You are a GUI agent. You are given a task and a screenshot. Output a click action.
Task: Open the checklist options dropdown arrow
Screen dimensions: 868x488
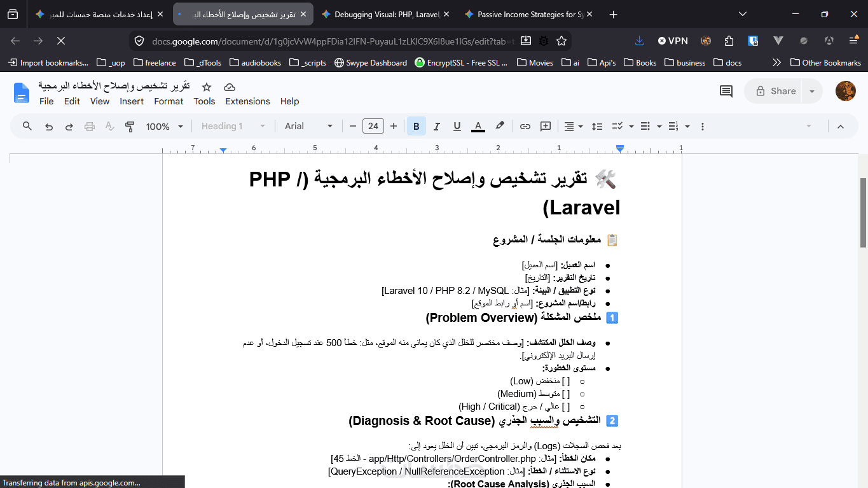click(x=631, y=127)
